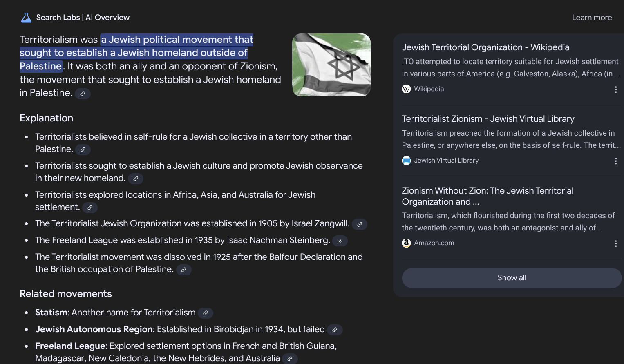
Task: Click the Wikipedia favicon in sources
Action: click(x=406, y=89)
